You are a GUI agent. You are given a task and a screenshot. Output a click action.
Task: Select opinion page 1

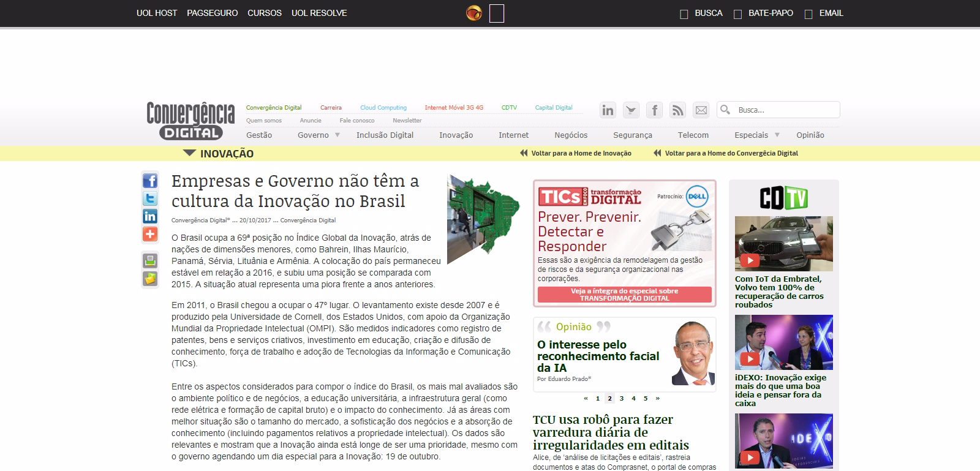[x=598, y=398]
